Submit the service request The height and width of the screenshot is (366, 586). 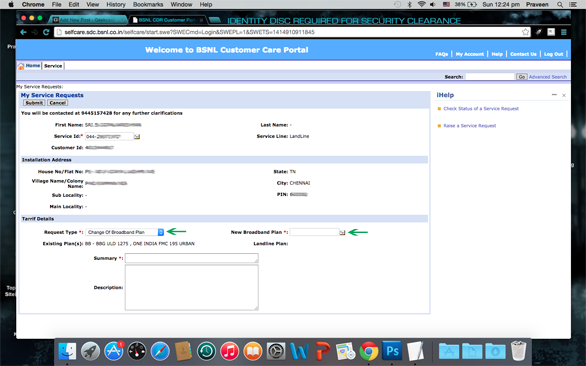pyautogui.click(x=34, y=103)
